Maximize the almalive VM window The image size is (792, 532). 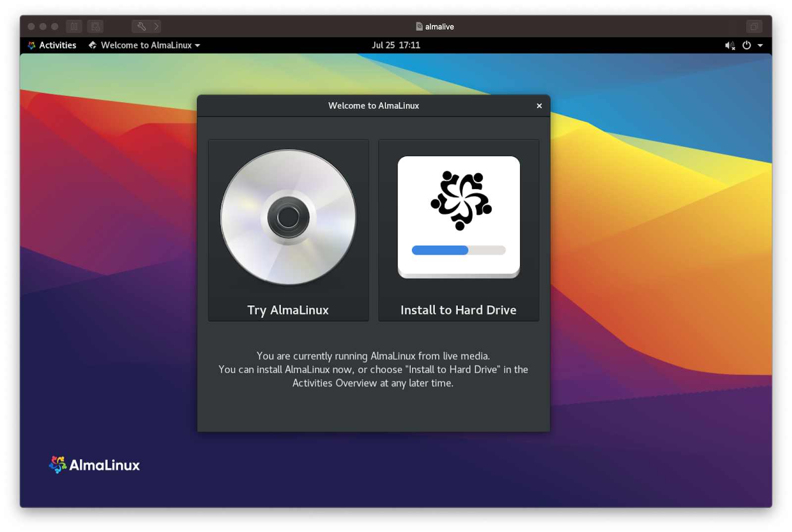55,27
